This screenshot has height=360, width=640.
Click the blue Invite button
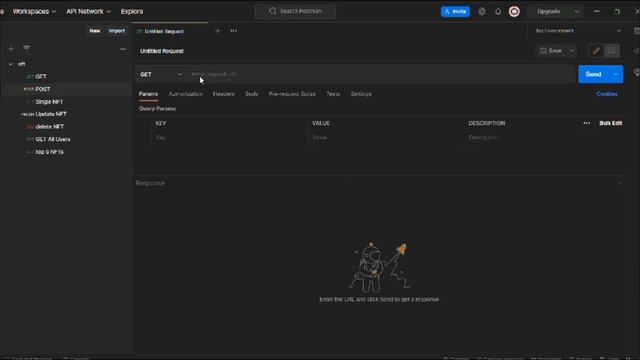(x=455, y=11)
